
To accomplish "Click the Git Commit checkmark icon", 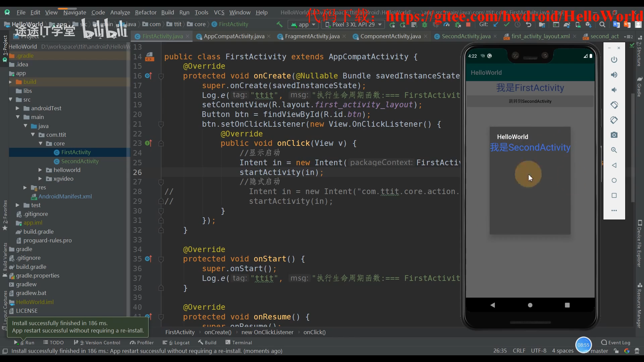I will (x=506, y=24).
